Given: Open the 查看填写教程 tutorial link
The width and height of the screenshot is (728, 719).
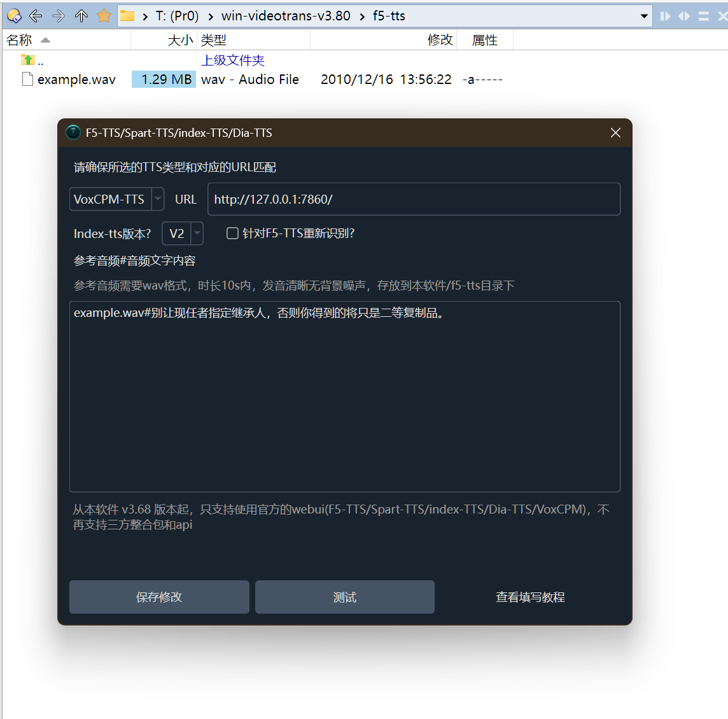Looking at the screenshot, I should pyautogui.click(x=530, y=597).
